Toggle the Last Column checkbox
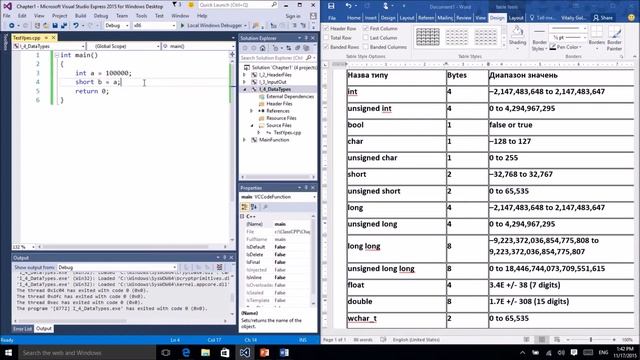 coord(366,38)
